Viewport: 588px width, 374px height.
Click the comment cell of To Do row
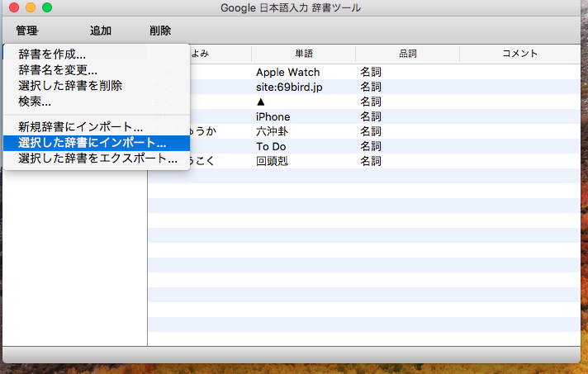tap(520, 146)
